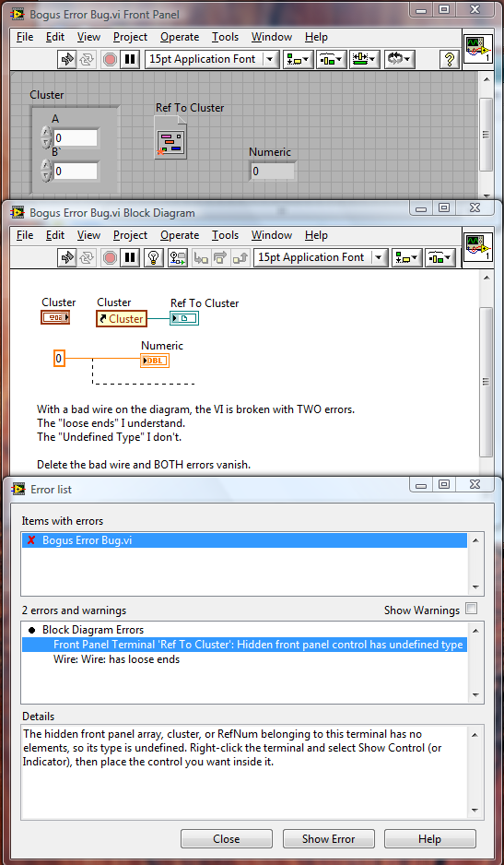The height and width of the screenshot is (865, 504).
Task: Select orange numeric constant 0 on diagram
Action: pyautogui.click(x=59, y=359)
